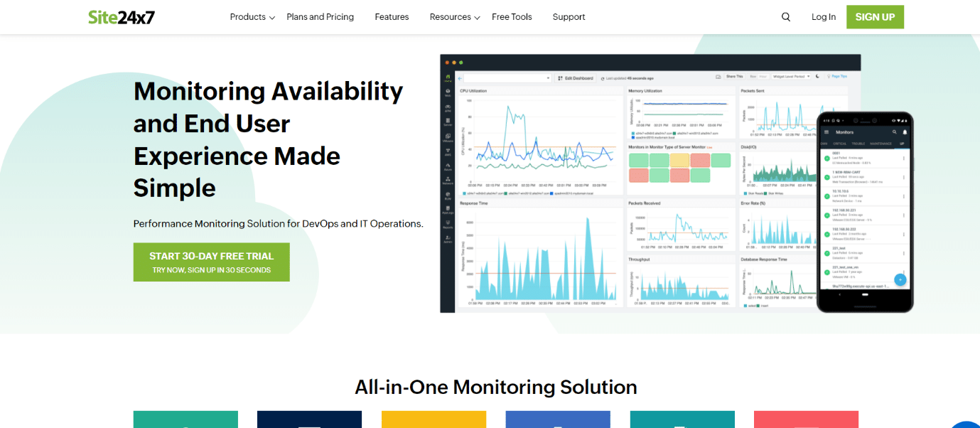Open dashboard selector dropdown in preview
980x428 pixels.
[508, 77]
